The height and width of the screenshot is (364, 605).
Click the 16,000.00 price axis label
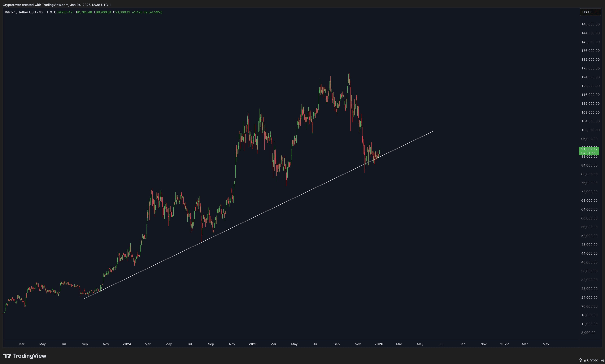589,315
